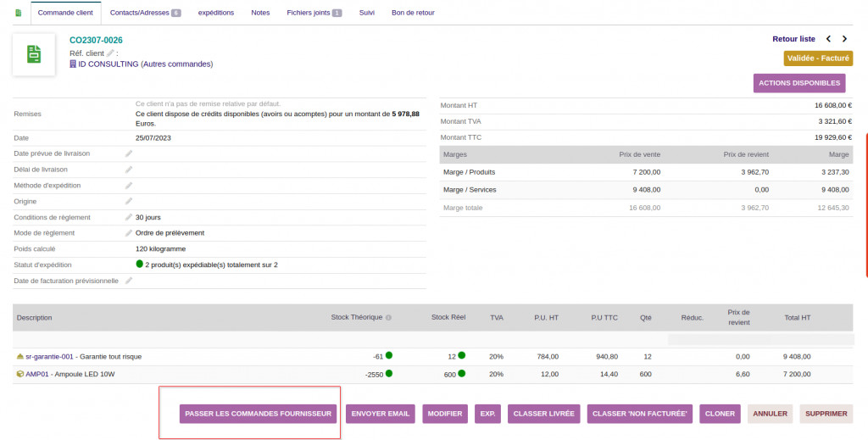Go to previous order with left arrow
Screen dimensions: 868x440
click(x=829, y=39)
